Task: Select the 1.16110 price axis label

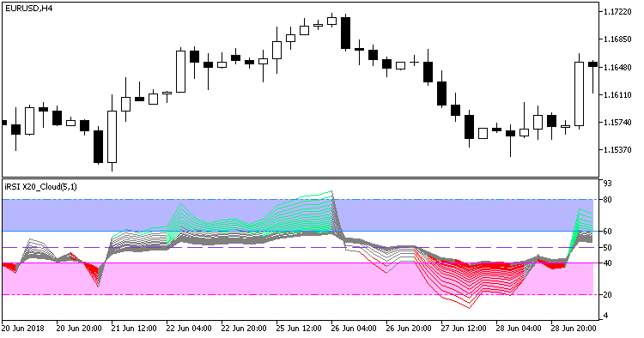Action: [x=617, y=94]
